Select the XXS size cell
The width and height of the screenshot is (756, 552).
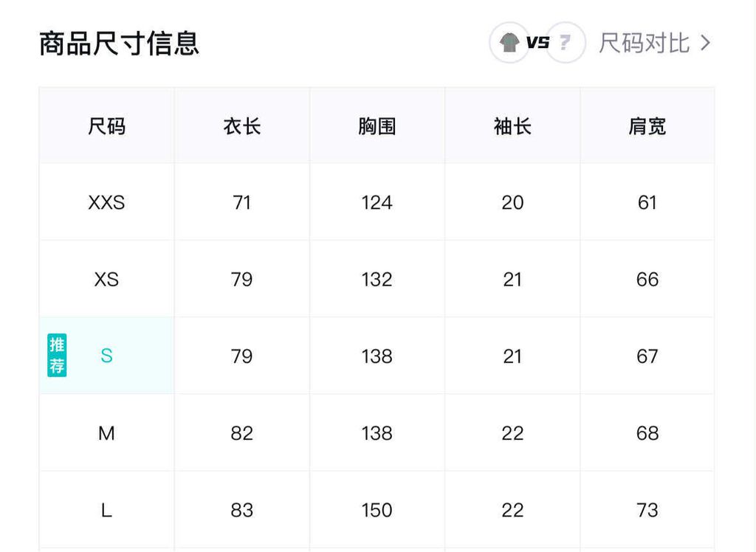[x=106, y=202]
